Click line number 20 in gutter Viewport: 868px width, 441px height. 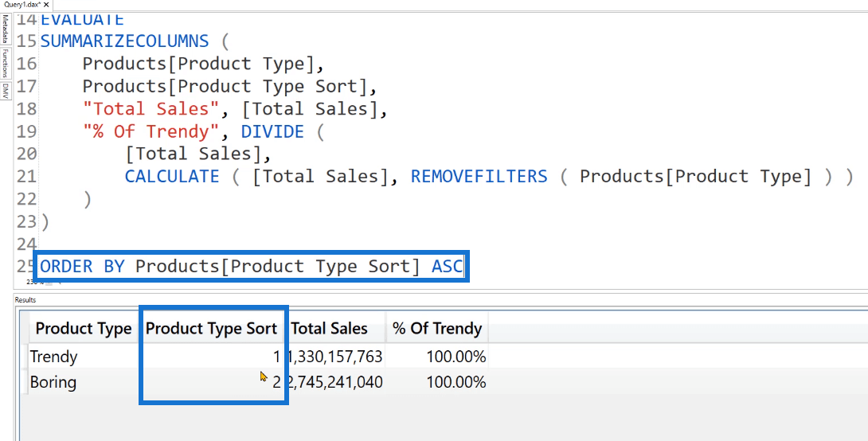point(26,154)
